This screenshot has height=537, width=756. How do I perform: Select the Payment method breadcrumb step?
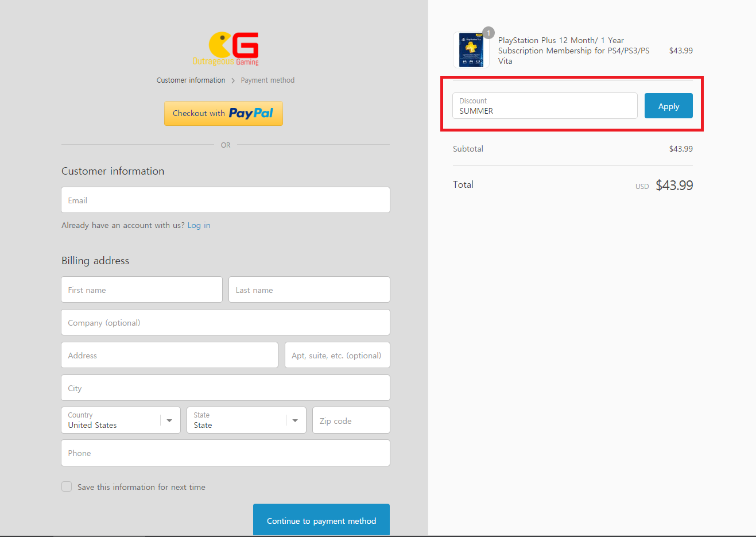(x=267, y=80)
